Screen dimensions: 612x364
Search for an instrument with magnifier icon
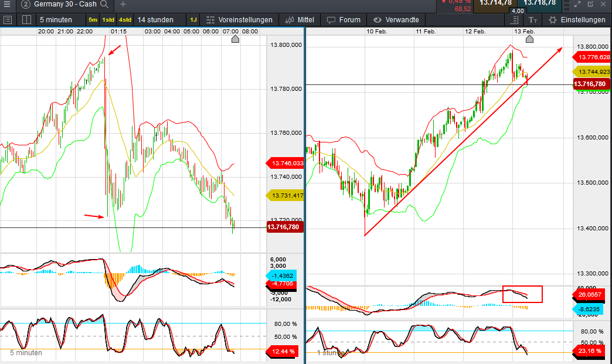104,4
